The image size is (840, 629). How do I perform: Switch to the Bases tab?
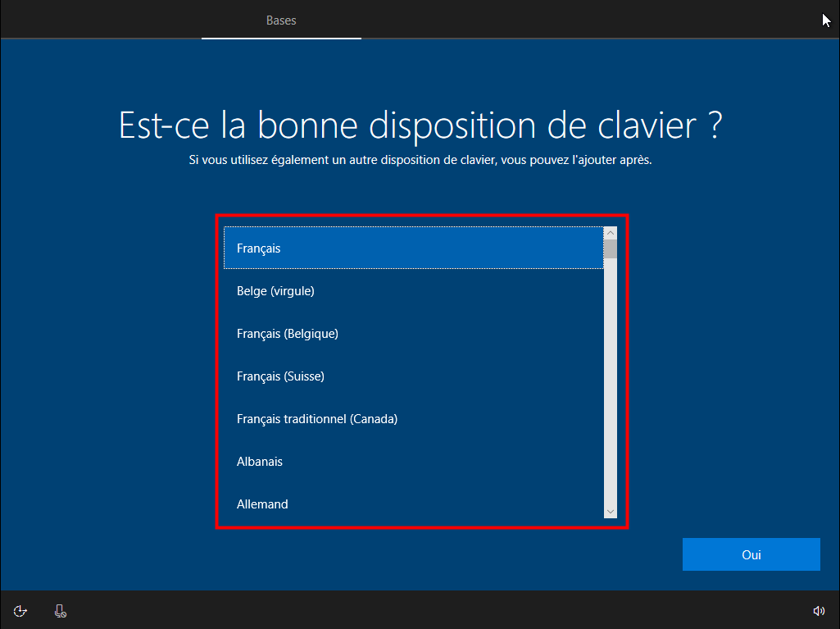tap(281, 21)
